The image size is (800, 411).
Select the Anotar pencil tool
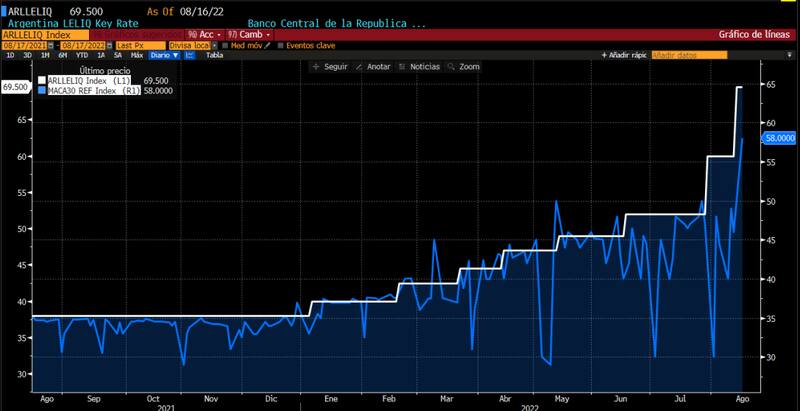click(359, 66)
